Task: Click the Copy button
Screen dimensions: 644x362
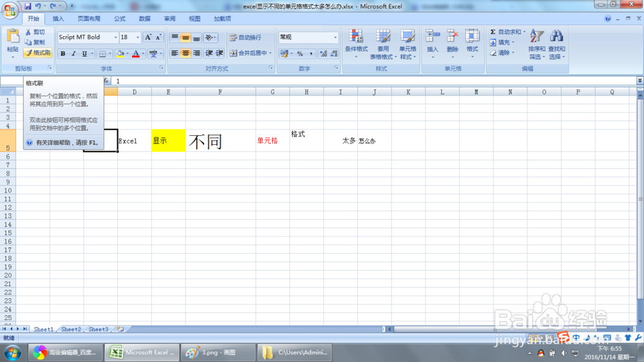Action: 35,43
